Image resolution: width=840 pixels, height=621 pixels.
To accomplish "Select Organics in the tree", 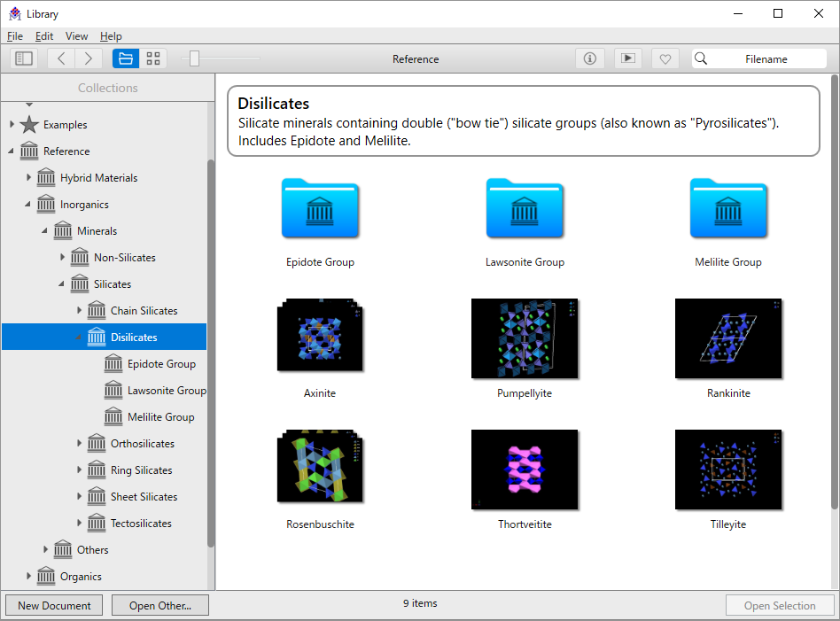I will pos(81,577).
